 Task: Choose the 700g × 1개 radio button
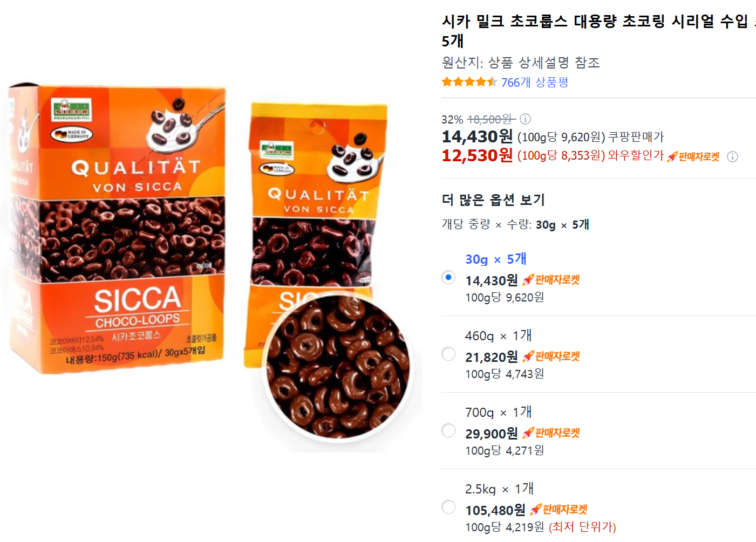[448, 430]
